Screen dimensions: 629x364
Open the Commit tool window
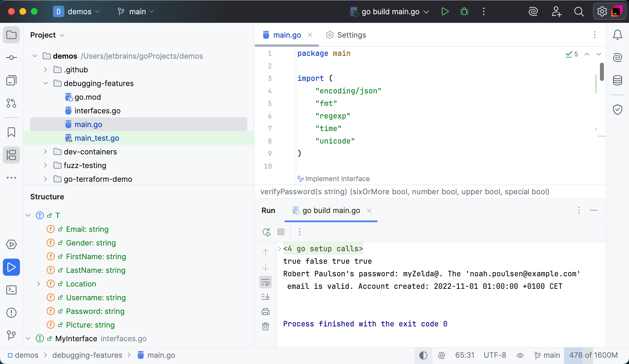(x=11, y=58)
